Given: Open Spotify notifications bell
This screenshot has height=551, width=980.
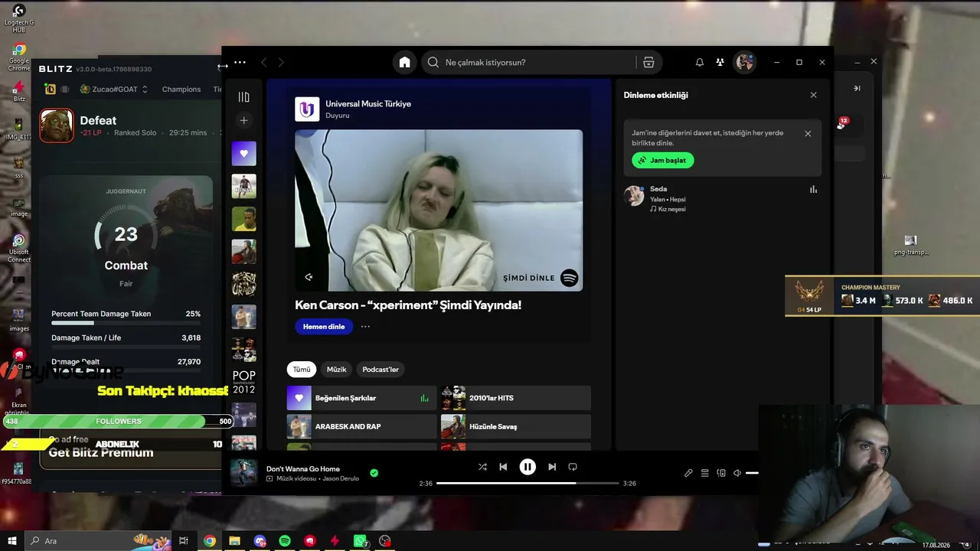Looking at the screenshot, I should click(x=699, y=63).
